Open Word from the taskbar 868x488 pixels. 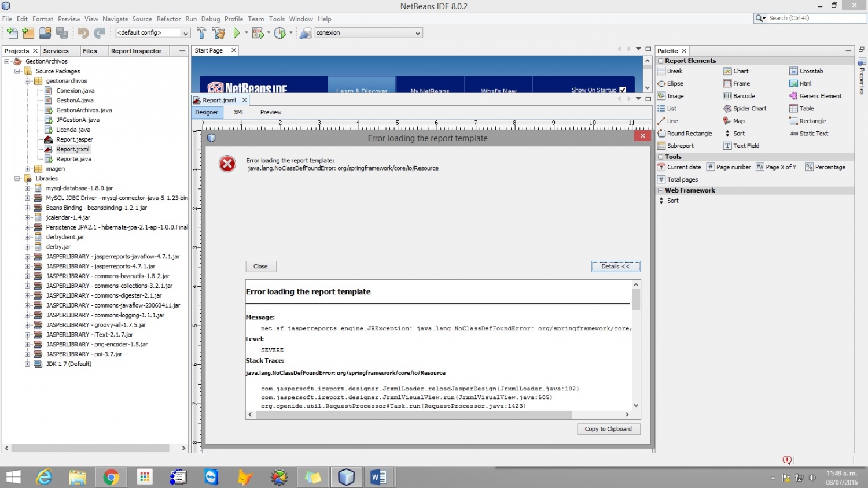point(378,477)
